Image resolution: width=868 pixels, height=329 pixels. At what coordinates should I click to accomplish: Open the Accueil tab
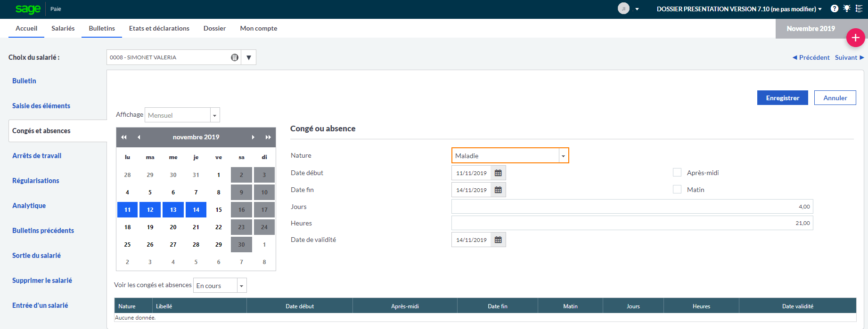pyautogui.click(x=26, y=28)
